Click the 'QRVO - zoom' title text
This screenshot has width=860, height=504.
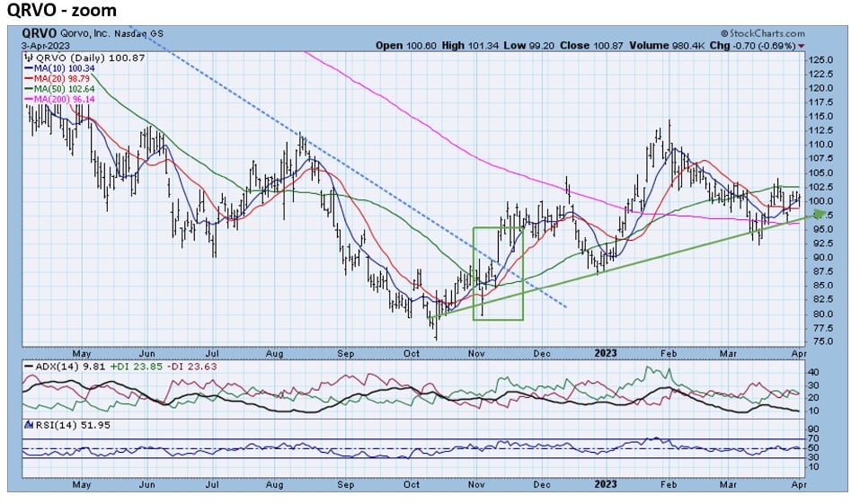tap(59, 10)
